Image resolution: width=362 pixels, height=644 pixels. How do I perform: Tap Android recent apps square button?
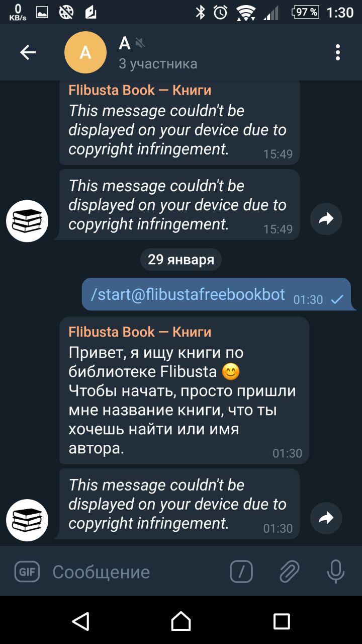[x=282, y=621]
